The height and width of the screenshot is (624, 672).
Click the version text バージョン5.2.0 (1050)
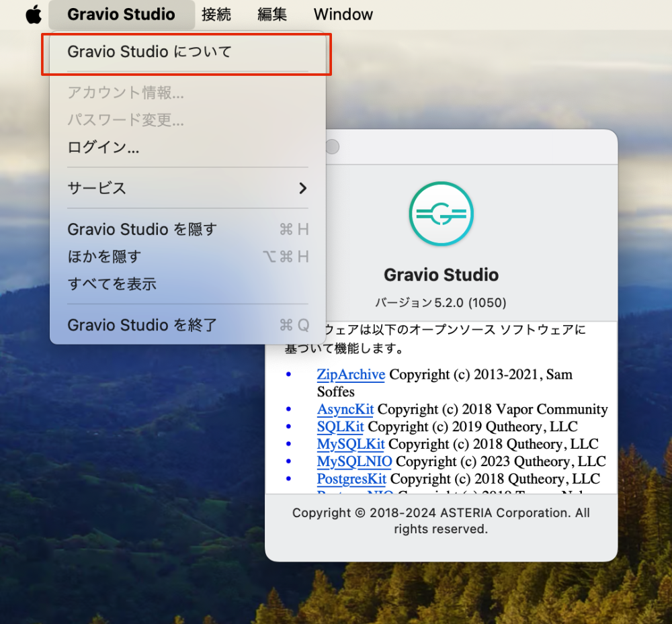[x=441, y=303]
